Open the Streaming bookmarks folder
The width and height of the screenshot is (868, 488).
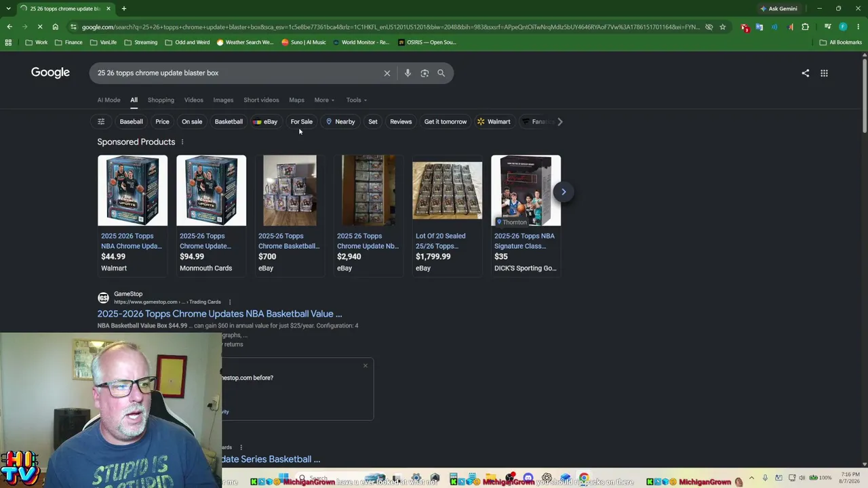click(140, 42)
